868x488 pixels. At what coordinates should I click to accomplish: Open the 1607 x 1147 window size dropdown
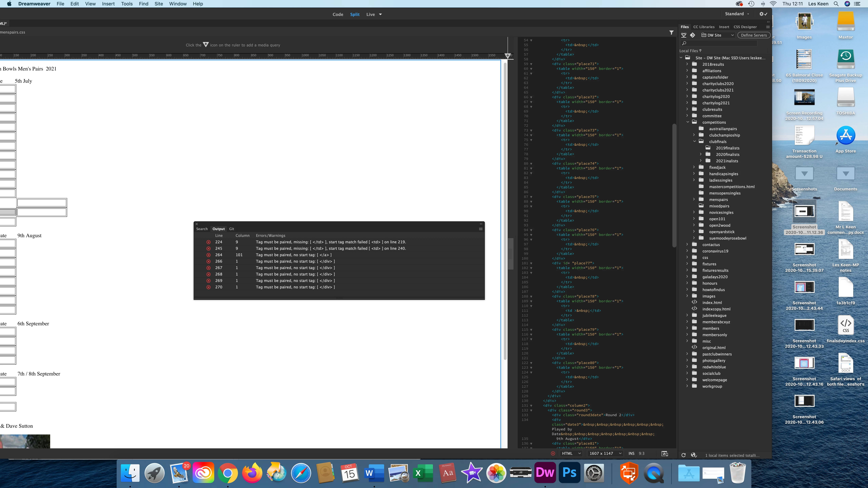(605, 453)
